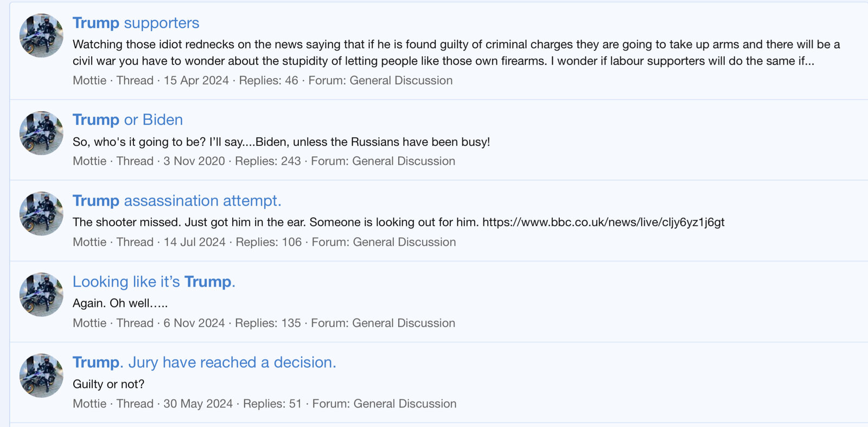The width and height of the screenshot is (868, 427).
Task: Click the 15 Apr 2024 post date
Action: pyautogui.click(x=196, y=80)
